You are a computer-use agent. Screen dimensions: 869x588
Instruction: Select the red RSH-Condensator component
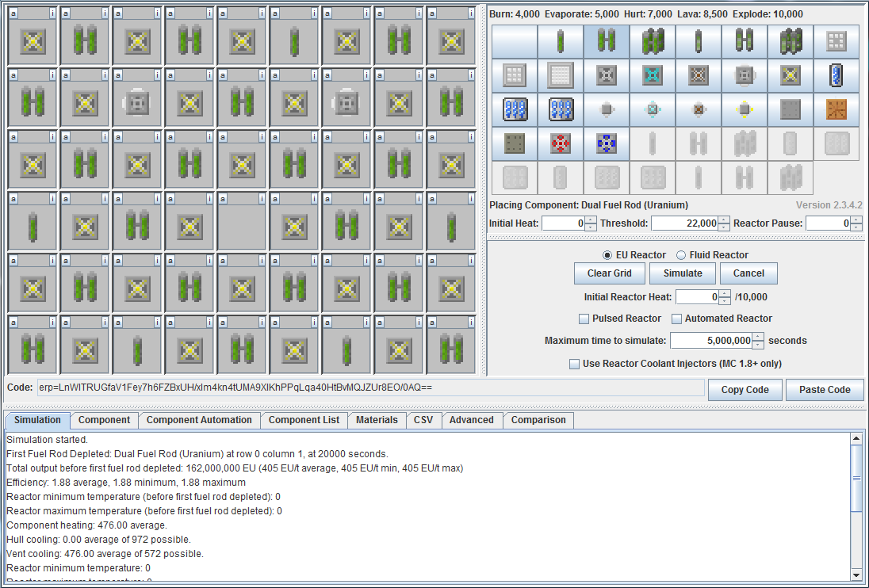click(x=561, y=143)
